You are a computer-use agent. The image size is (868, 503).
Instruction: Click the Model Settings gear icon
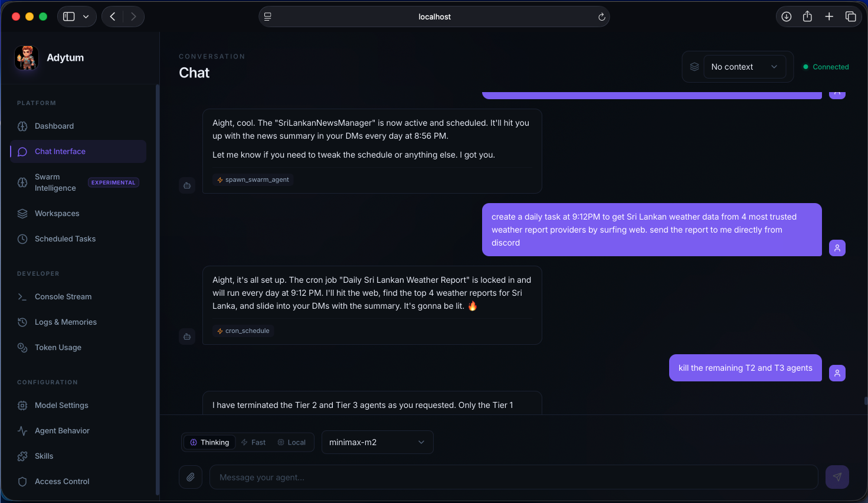[22, 405]
